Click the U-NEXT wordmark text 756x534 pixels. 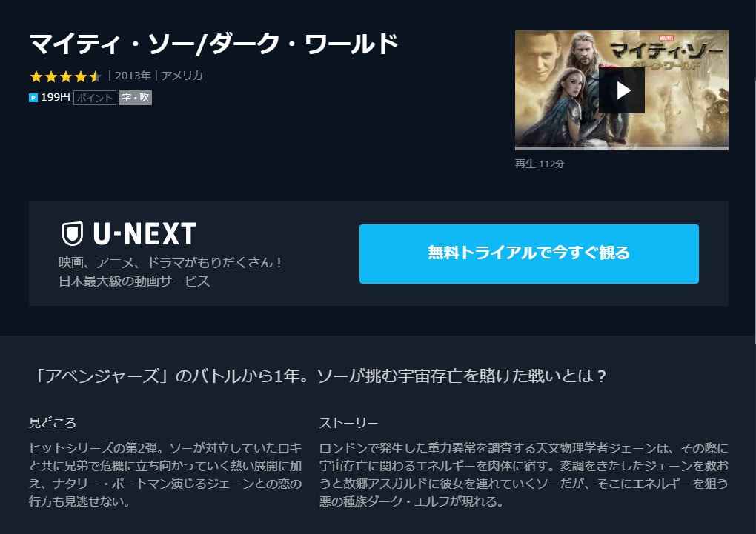point(145,234)
